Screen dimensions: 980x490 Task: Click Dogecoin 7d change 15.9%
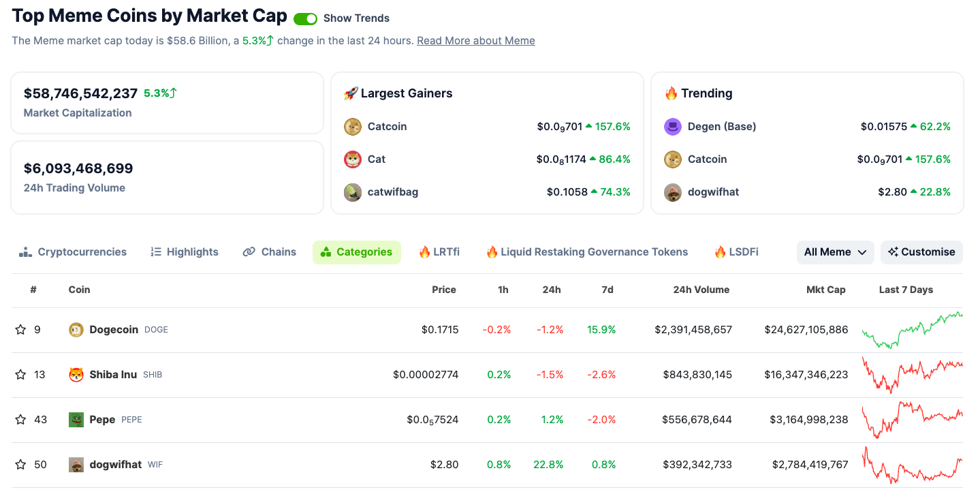[601, 330]
